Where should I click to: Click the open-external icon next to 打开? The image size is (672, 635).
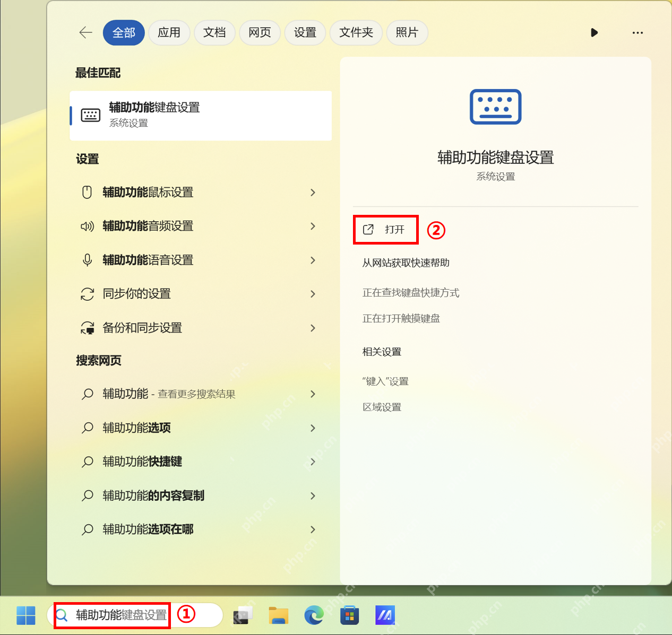pos(368,230)
